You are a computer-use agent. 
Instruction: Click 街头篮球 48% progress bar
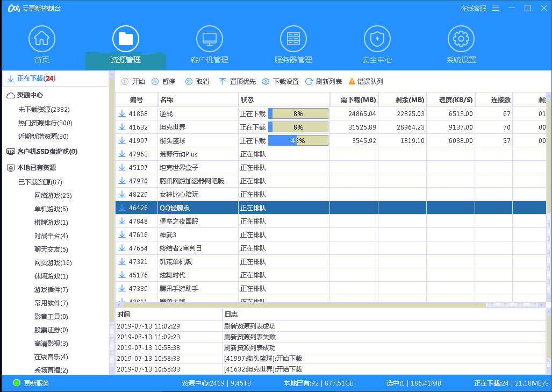298,140
